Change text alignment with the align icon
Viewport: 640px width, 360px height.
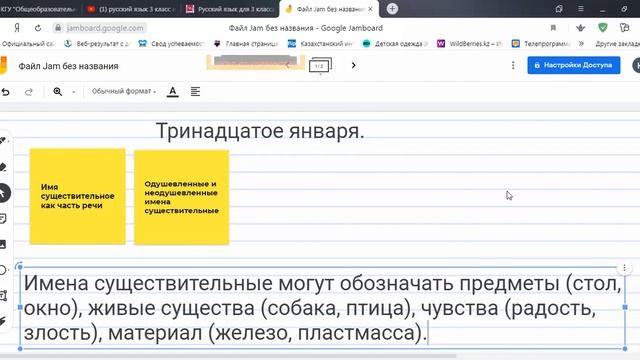pyautogui.click(x=196, y=91)
